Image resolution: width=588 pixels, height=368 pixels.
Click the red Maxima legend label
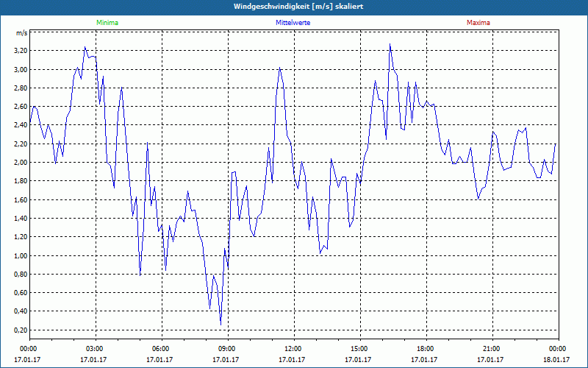[x=478, y=23]
